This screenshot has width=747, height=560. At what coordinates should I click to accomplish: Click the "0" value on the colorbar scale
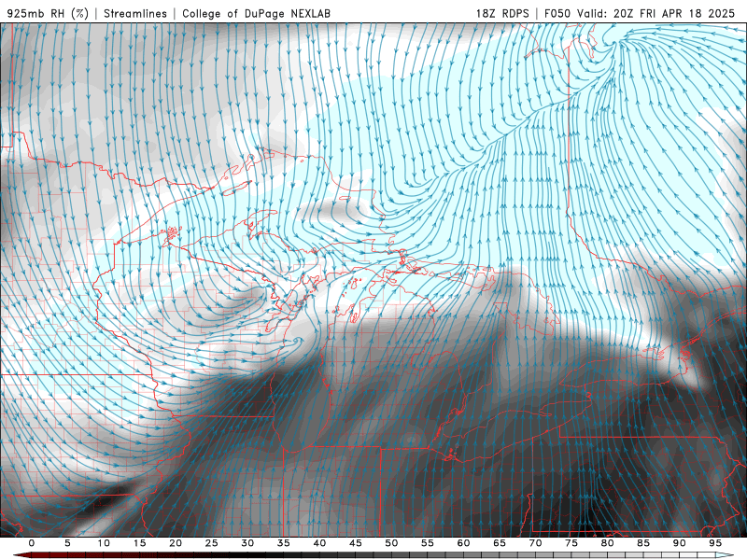(32, 543)
